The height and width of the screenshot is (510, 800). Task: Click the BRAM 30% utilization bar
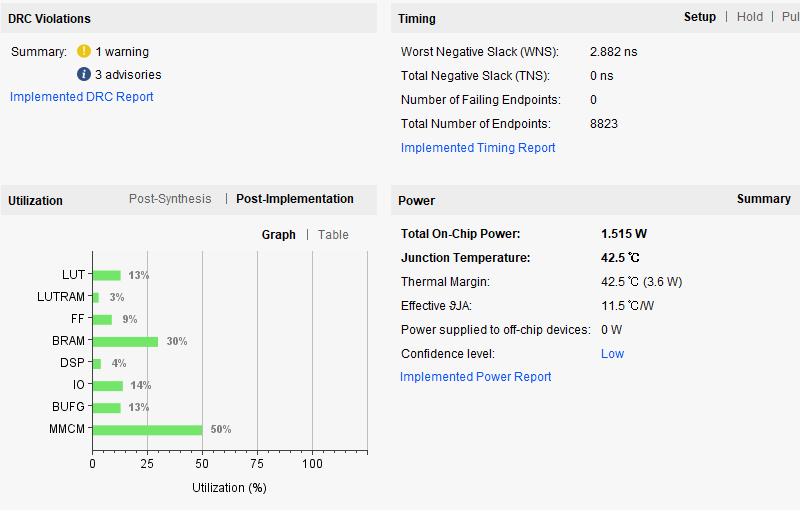tap(125, 341)
